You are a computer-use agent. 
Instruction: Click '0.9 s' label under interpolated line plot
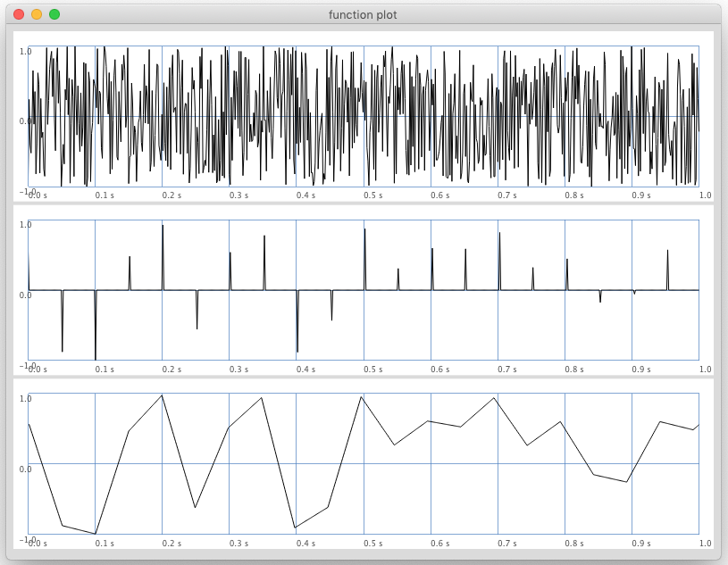[640, 544]
